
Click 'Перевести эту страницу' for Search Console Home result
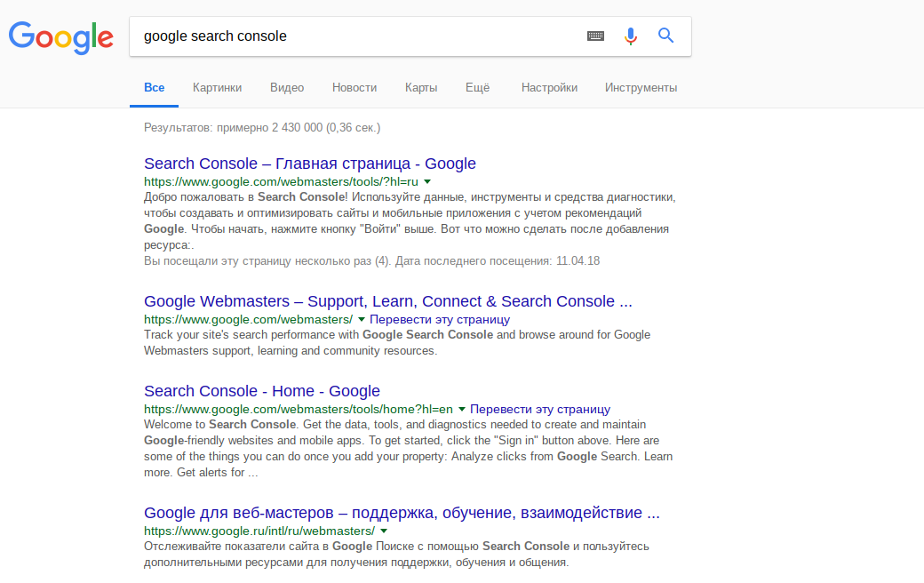point(540,409)
